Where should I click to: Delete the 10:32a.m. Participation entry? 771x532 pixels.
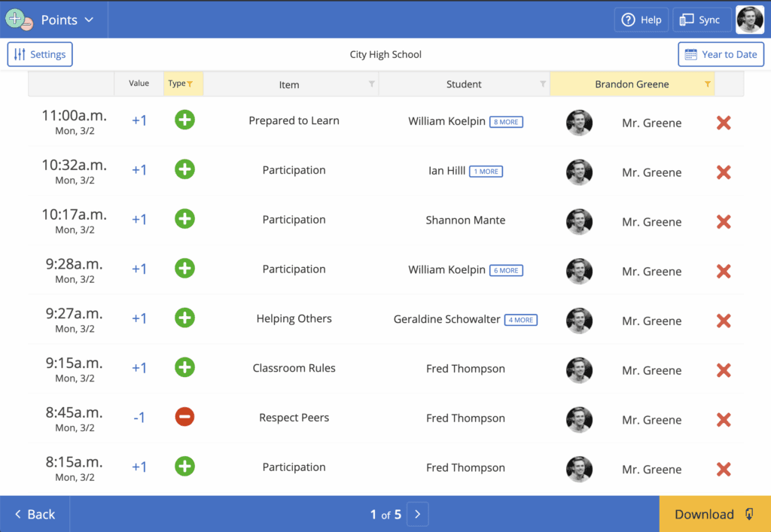(x=724, y=172)
